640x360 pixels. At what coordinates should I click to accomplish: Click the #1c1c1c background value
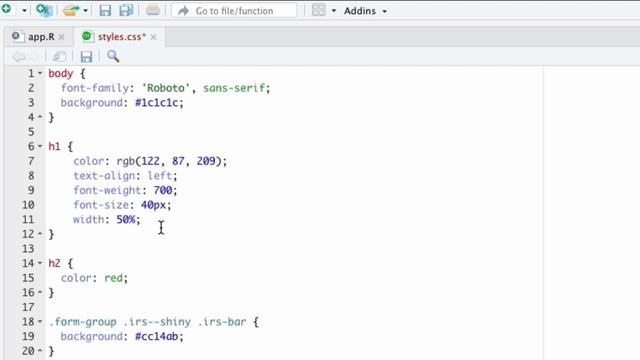(x=157, y=102)
